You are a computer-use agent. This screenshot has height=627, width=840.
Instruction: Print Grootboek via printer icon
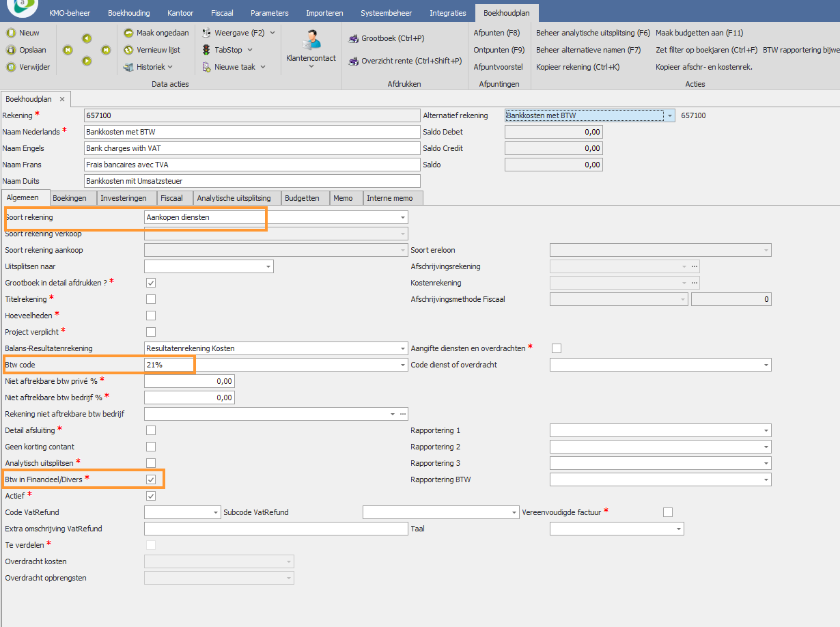tap(354, 39)
